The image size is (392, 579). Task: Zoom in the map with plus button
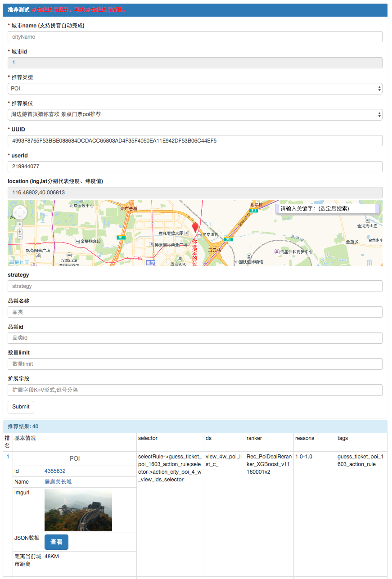coord(20,231)
